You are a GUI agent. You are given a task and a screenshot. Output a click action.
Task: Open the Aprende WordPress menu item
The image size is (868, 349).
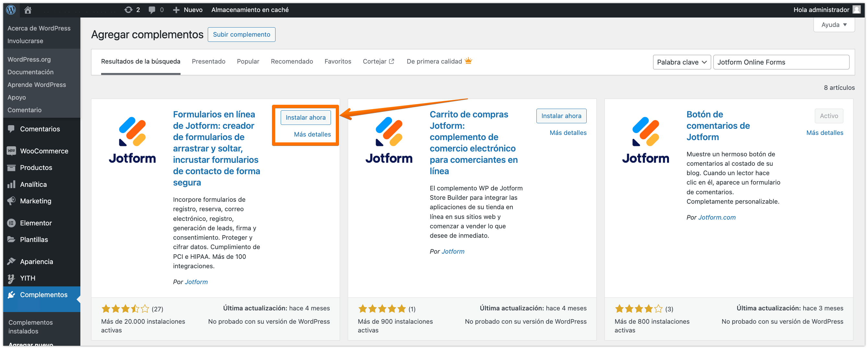(37, 85)
